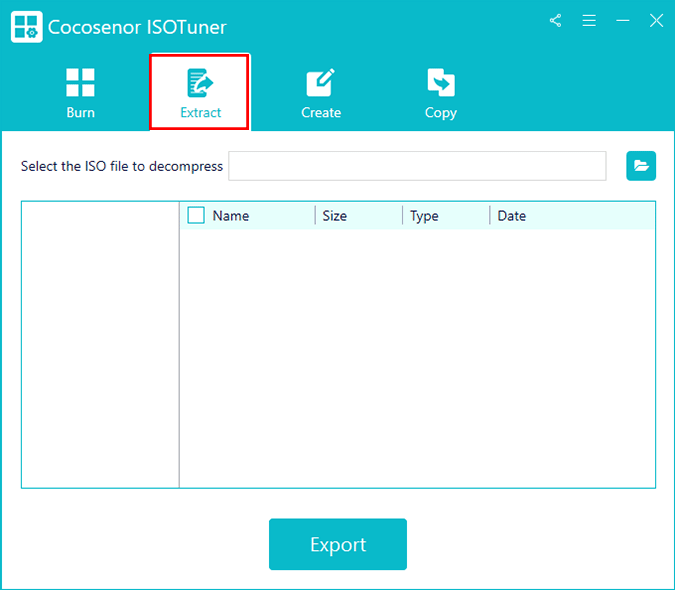This screenshot has width=675, height=590.
Task: Close the ISOTuner window
Action: pos(656,21)
